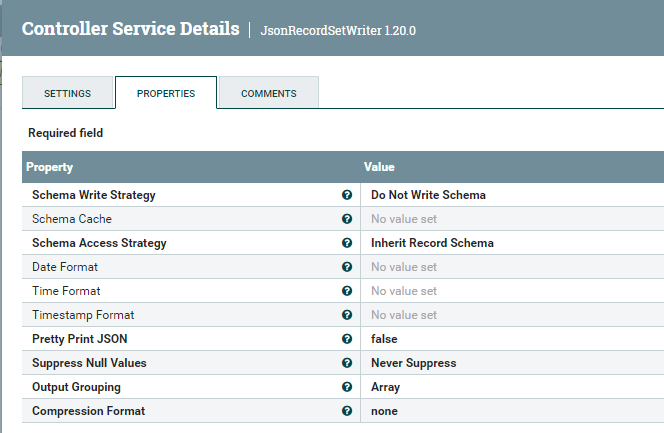Viewport: 664px width, 433px height.
Task: Select the Properties tab
Action: pyautogui.click(x=166, y=93)
